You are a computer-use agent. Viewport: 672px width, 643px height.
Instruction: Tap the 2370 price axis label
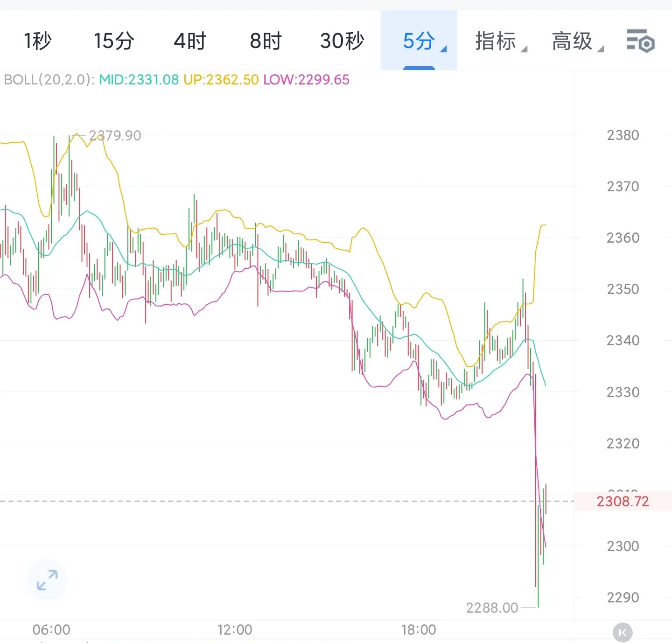(623, 187)
